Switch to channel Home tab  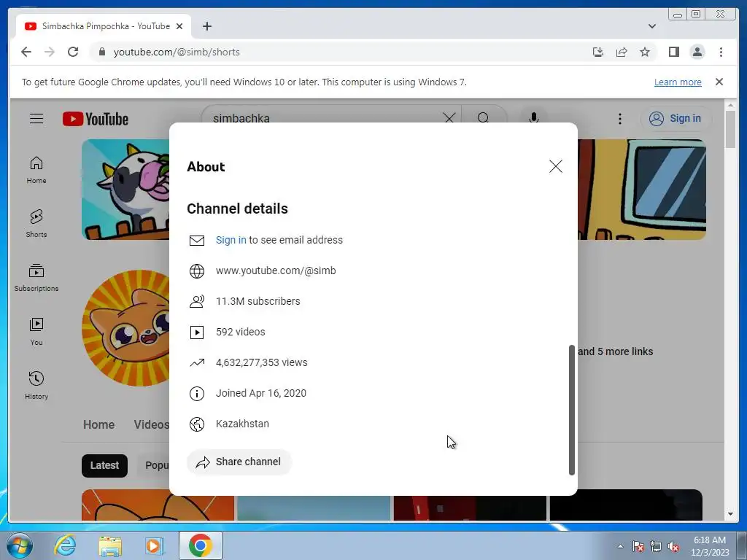[98, 425]
